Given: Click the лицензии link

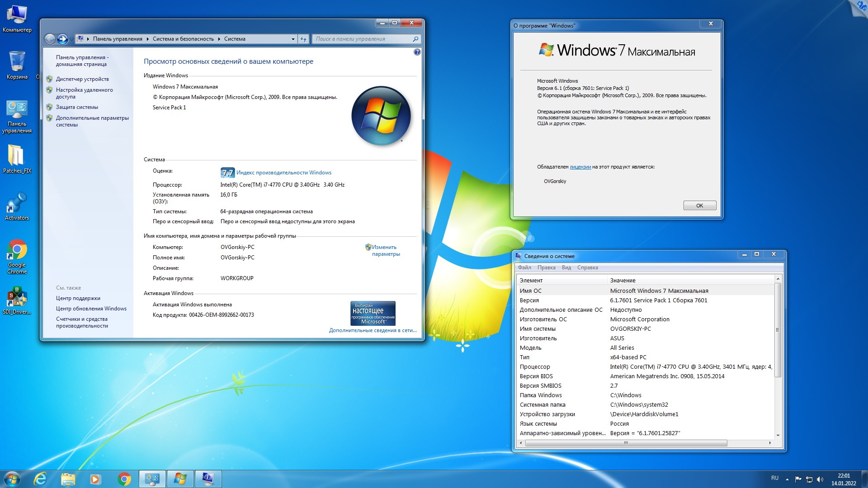Looking at the screenshot, I should point(580,167).
